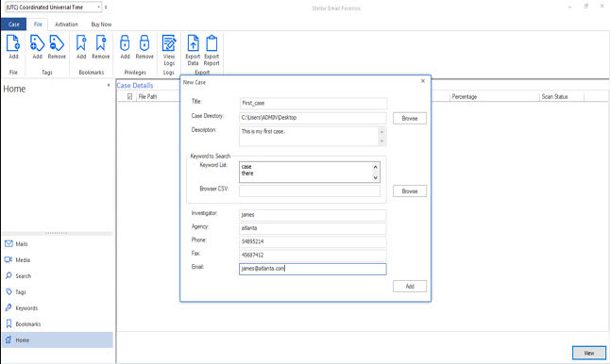Toggle the File Path column checkbox
610x364 pixels.
tap(130, 97)
